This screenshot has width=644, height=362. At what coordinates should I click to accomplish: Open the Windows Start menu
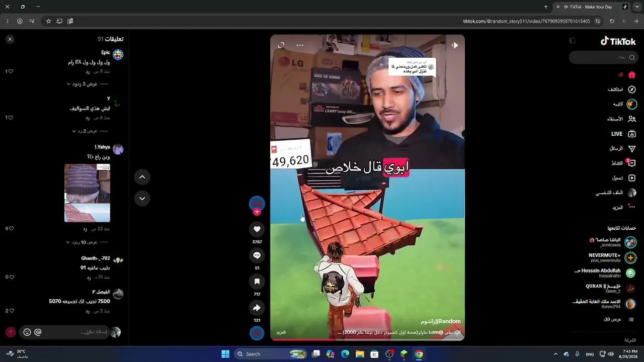pyautogui.click(x=225, y=354)
